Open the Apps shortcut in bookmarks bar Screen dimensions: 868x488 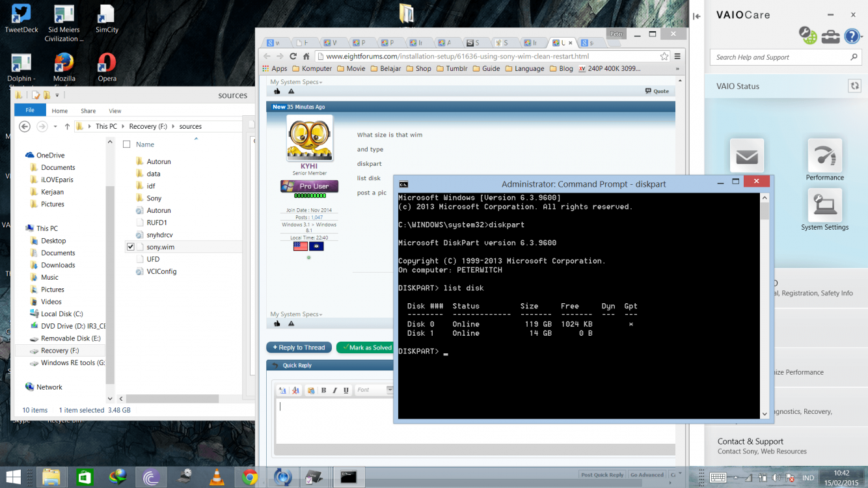coord(275,68)
